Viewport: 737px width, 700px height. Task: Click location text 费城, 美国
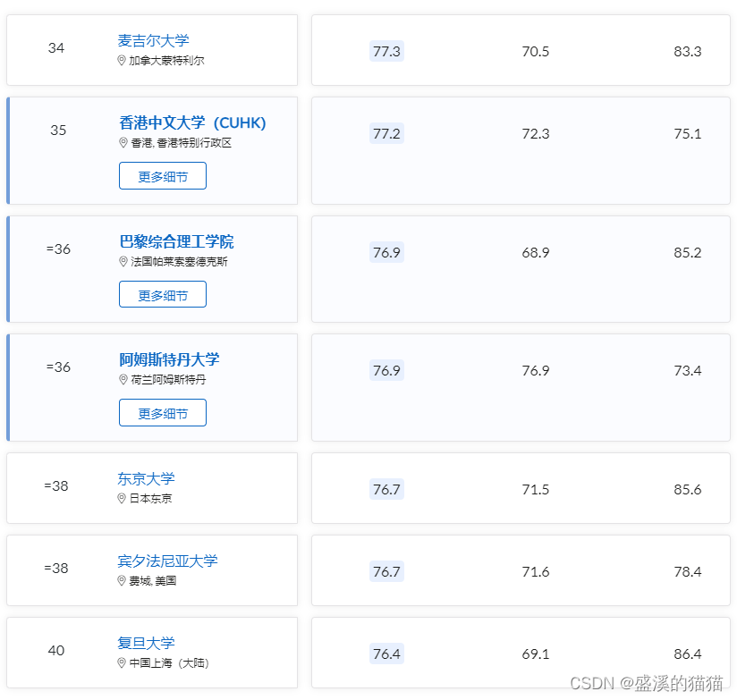[153, 581]
